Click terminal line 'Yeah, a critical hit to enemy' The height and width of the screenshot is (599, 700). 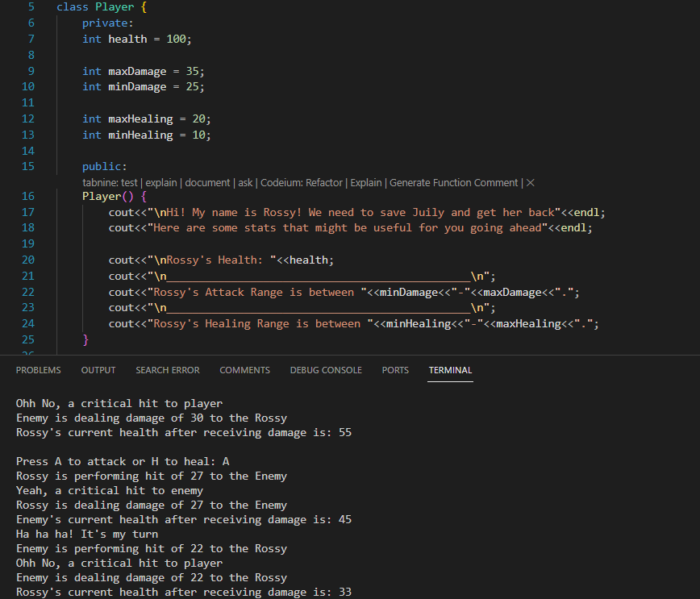click(110, 490)
